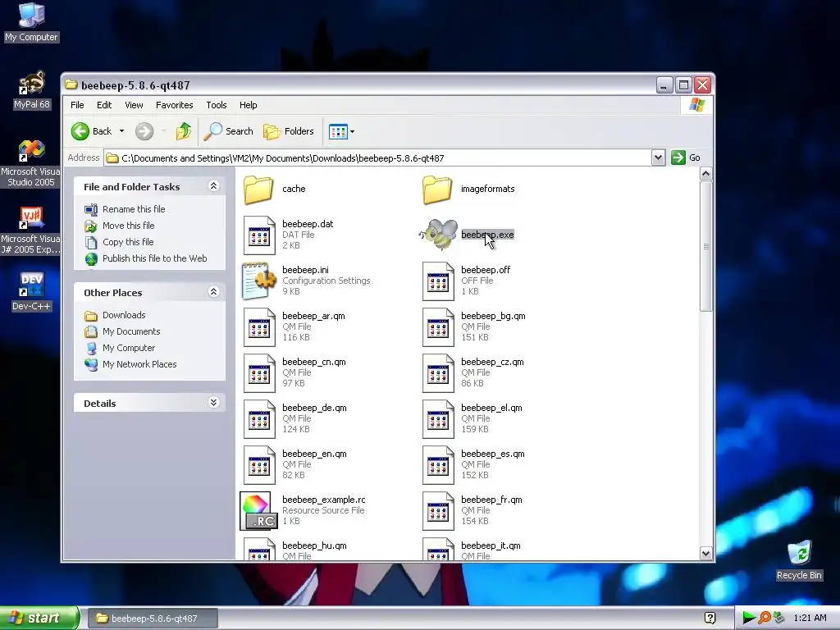Select the beebeep.exe bee icon
840x630 pixels.
pos(438,235)
